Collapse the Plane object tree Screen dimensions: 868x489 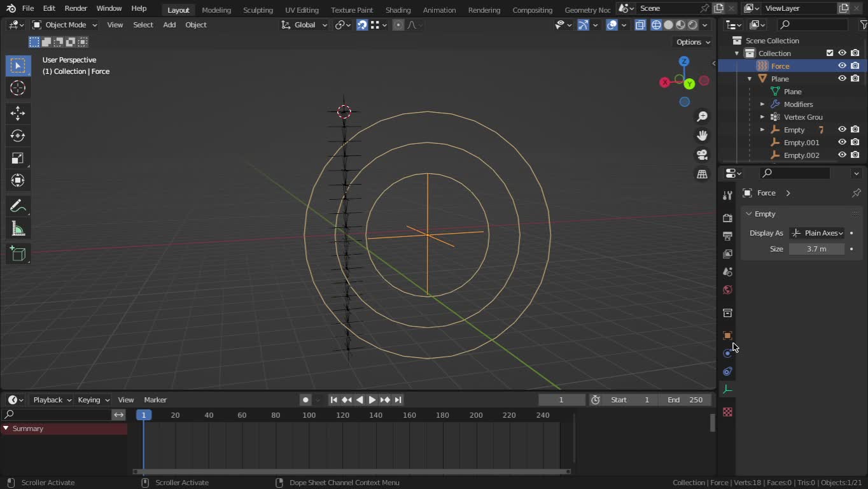[x=749, y=79]
